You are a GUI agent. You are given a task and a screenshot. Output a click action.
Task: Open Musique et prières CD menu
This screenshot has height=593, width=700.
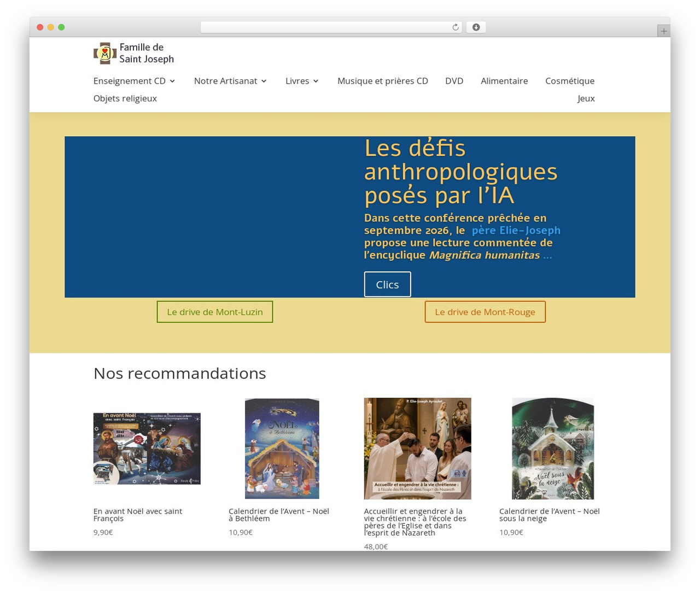pos(383,81)
